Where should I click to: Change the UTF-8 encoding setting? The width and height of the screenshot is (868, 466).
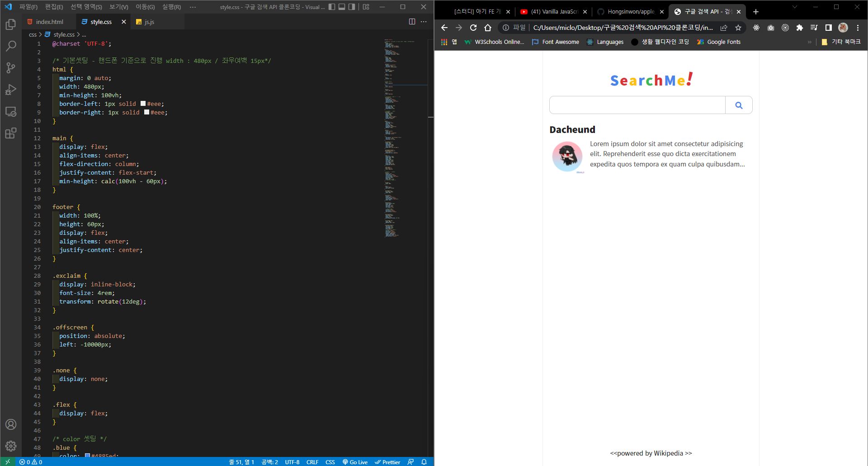(x=292, y=462)
